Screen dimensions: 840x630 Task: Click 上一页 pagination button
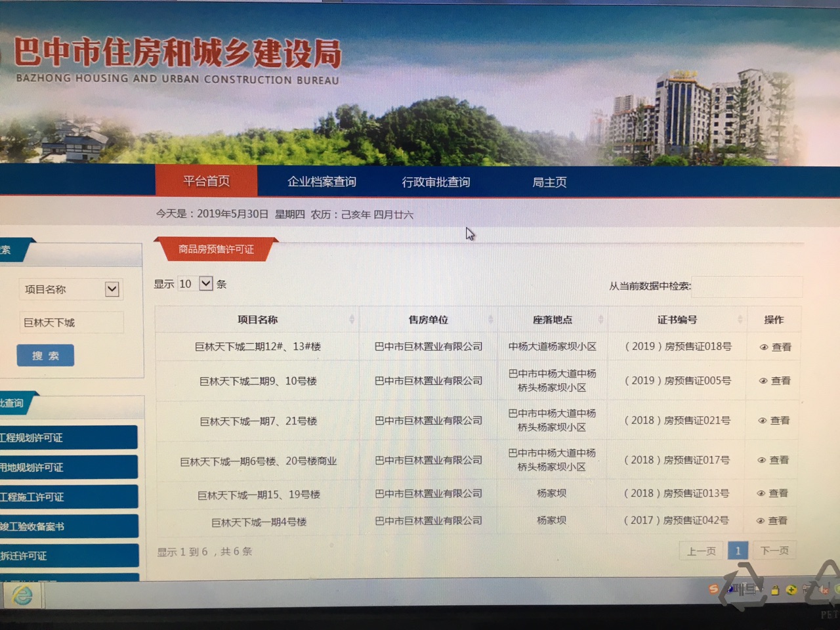pos(701,551)
